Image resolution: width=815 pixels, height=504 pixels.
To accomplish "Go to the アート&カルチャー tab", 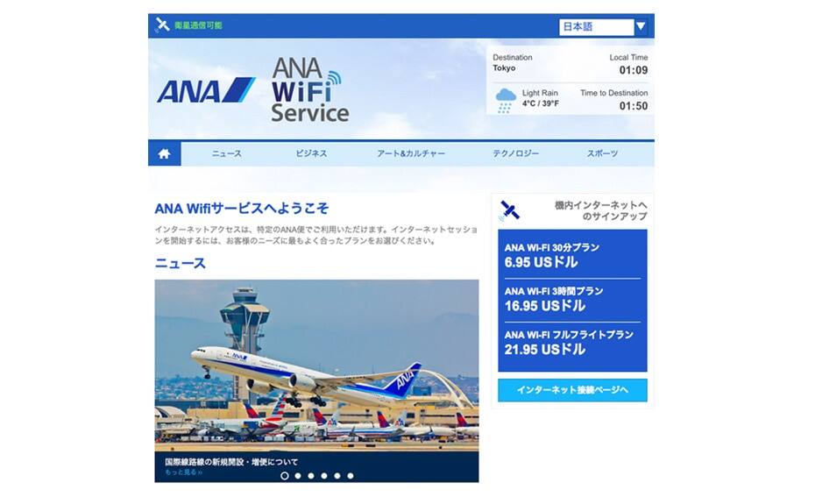I will (x=411, y=153).
